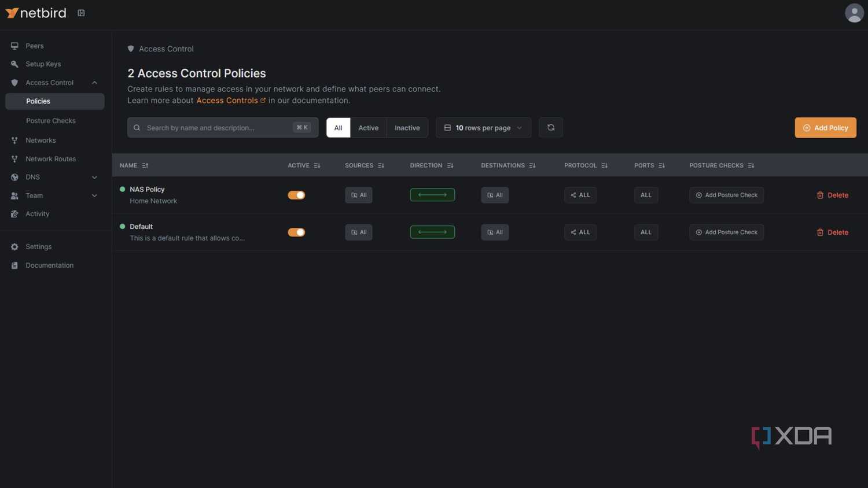Image resolution: width=868 pixels, height=488 pixels.
Task: Sort by the Direction column
Action: (x=432, y=165)
